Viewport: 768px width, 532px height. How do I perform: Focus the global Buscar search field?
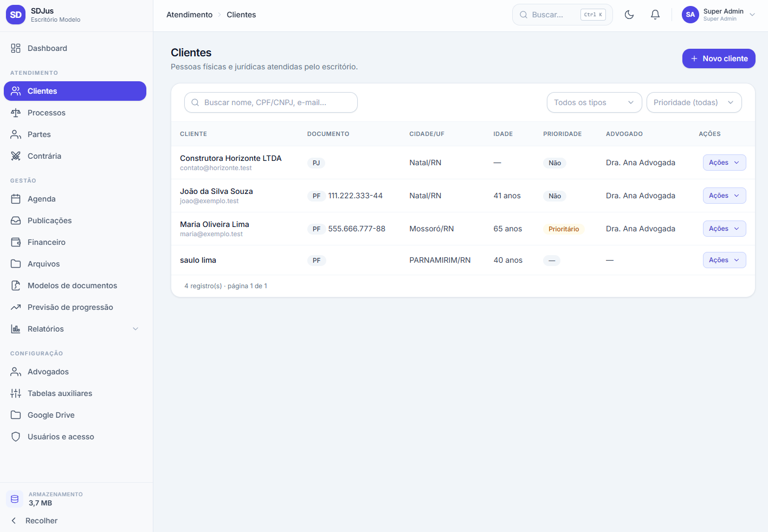563,15
